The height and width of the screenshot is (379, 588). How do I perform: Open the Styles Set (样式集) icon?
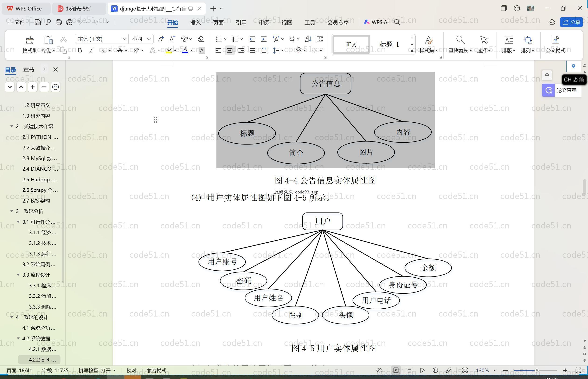(x=429, y=40)
